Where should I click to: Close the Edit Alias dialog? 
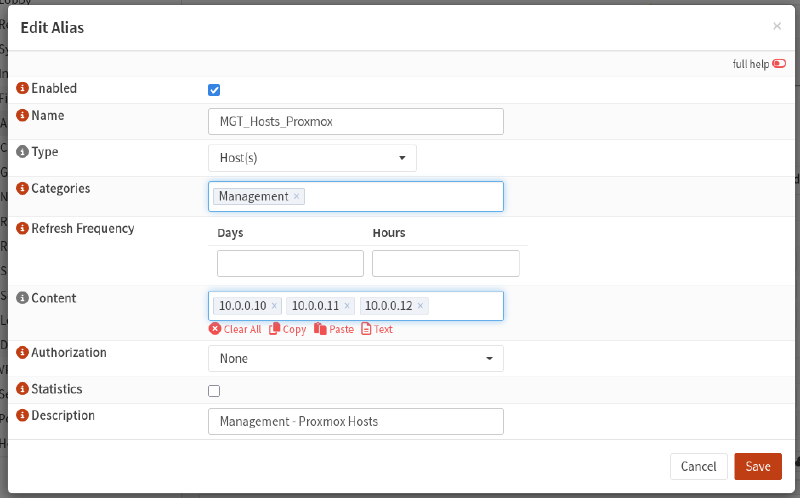777,26
